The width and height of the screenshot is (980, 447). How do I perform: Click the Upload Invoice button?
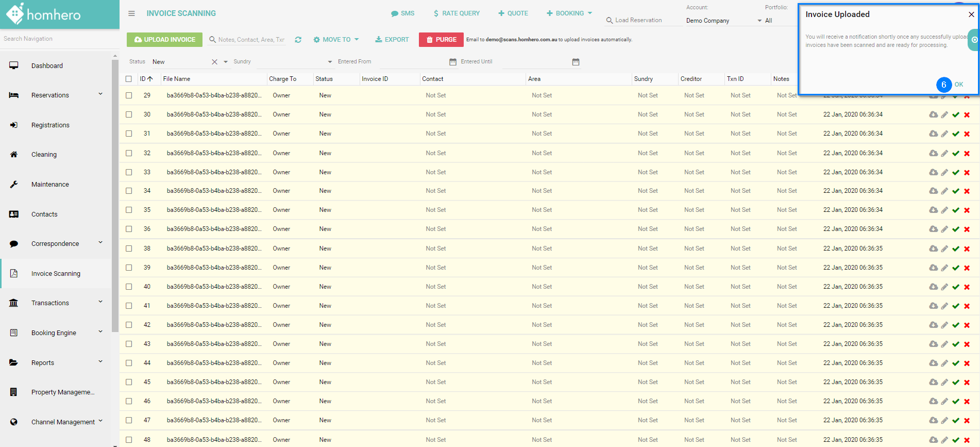pos(164,40)
